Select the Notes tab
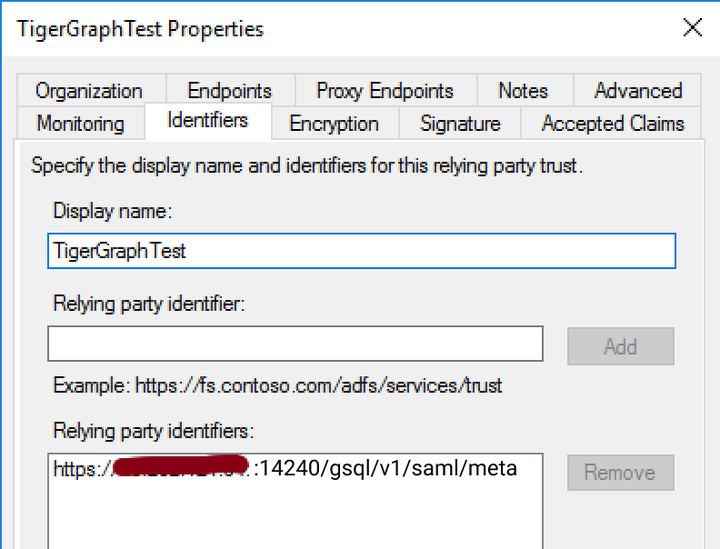The image size is (720, 549). point(524,90)
